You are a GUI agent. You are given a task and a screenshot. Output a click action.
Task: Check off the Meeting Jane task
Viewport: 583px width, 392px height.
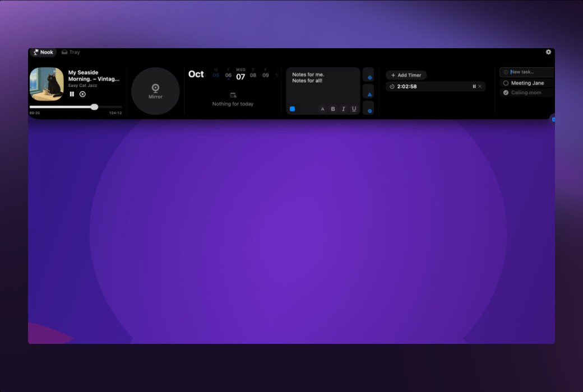click(x=506, y=83)
